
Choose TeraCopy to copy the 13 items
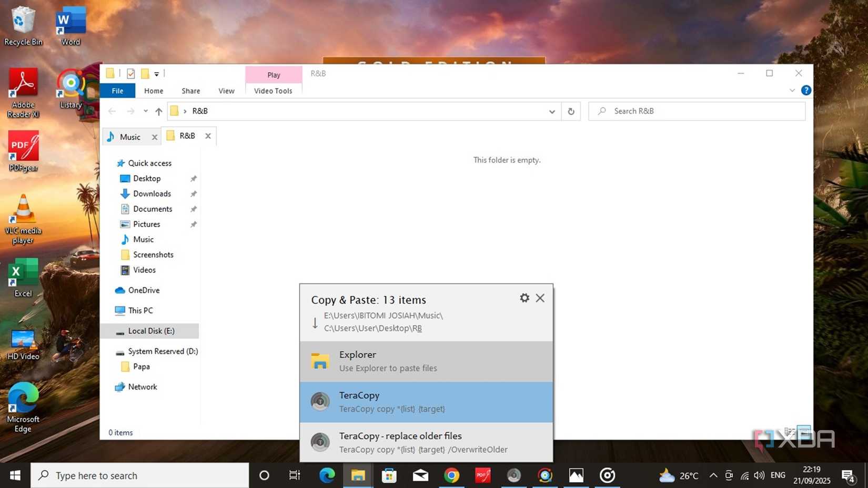(426, 402)
